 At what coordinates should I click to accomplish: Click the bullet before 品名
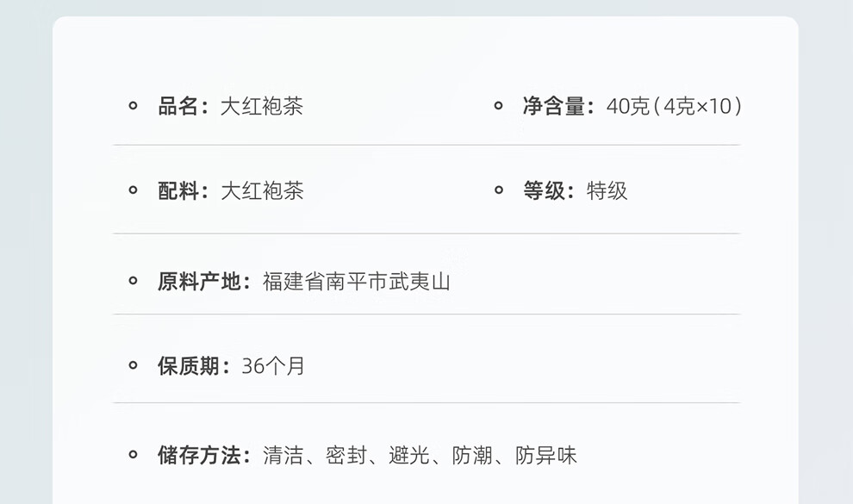pyautogui.click(x=133, y=106)
